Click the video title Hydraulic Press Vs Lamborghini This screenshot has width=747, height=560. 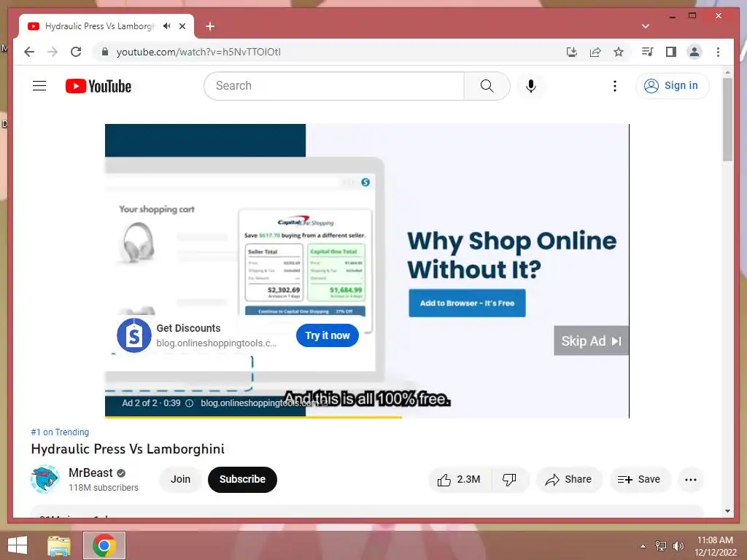[x=128, y=449]
